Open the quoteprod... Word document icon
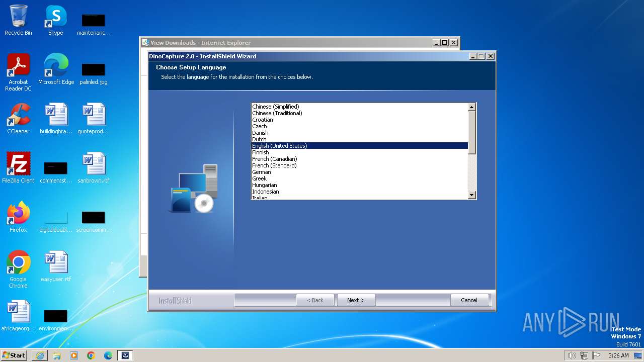Image resolution: width=644 pixels, height=362 pixels. (94, 119)
